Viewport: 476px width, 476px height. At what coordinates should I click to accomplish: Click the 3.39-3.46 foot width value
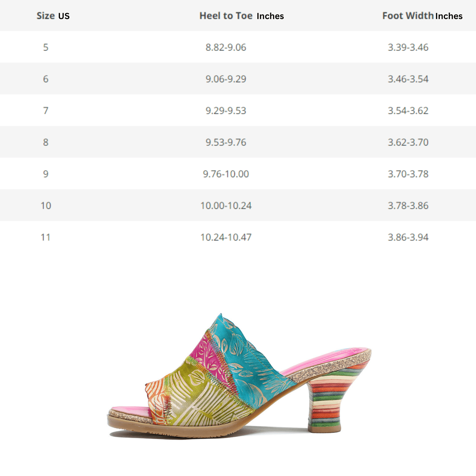point(408,47)
